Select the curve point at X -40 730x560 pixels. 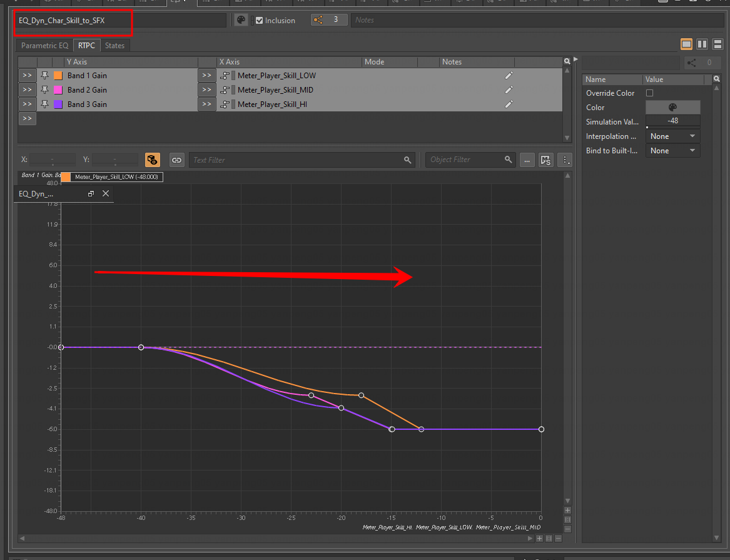click(141, 347)
